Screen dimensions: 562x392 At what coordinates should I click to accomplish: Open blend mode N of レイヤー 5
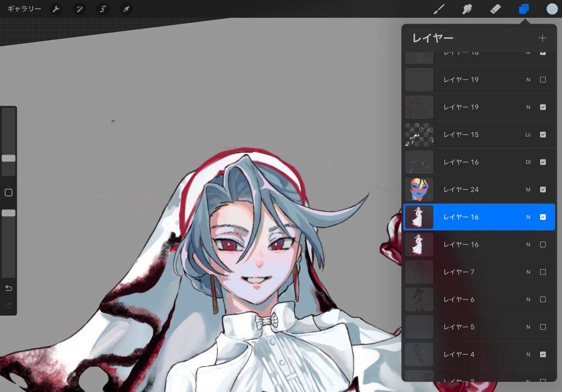pyautogui.click(x=528, y=327)
